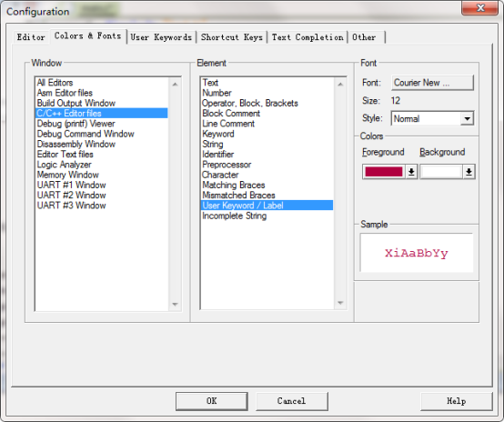The width and height of the screenshot is (504, 422).
Task: Click Window list scroll up arrow
Action: 175,85
